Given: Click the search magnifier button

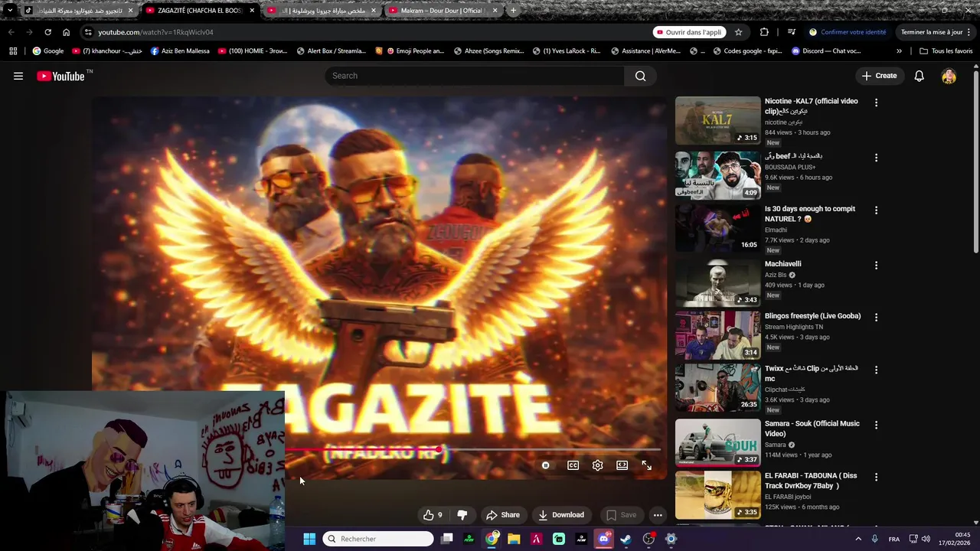Looking at the screenshot, I should coord(640,76).
